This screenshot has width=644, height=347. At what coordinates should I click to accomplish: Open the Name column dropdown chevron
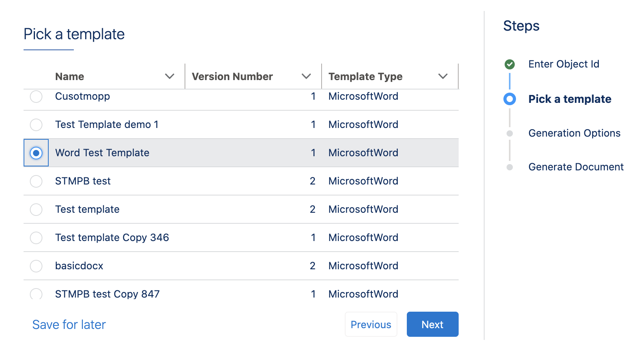[x=170, y=77]
